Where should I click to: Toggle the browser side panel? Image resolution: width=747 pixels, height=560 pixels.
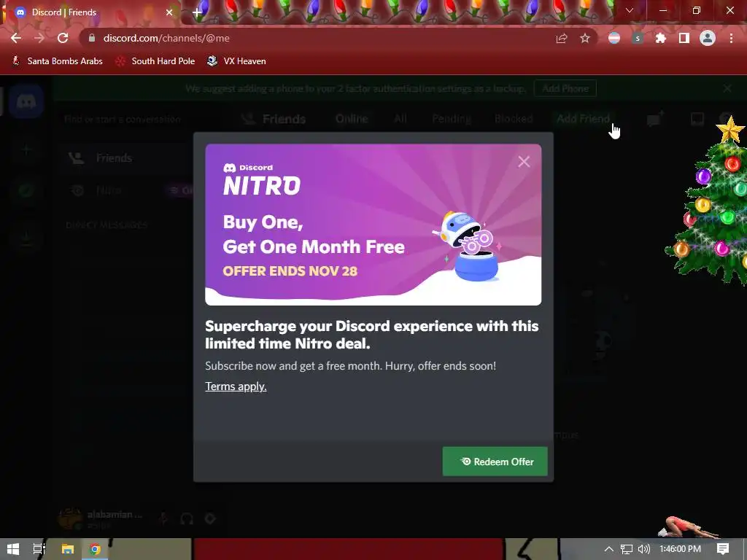(684, 38)
